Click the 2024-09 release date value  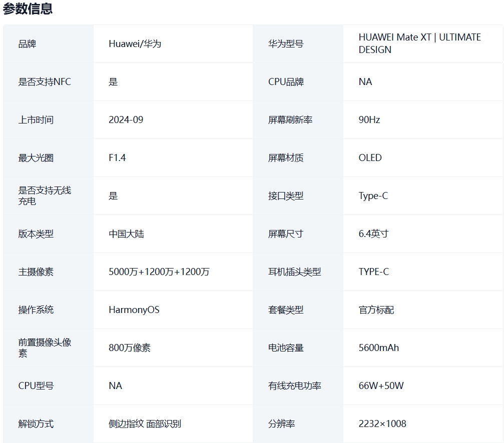point(126,119)
